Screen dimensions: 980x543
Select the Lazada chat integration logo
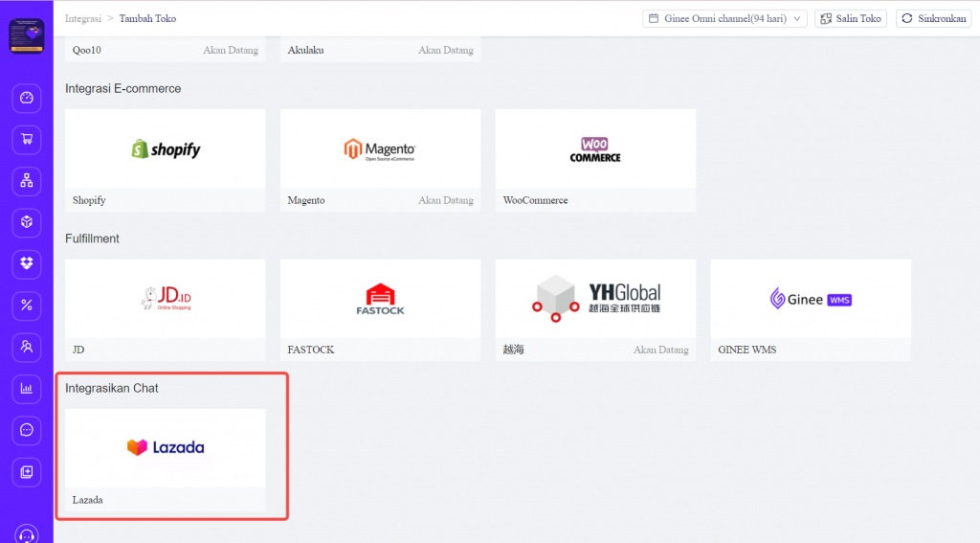[165, 448]
